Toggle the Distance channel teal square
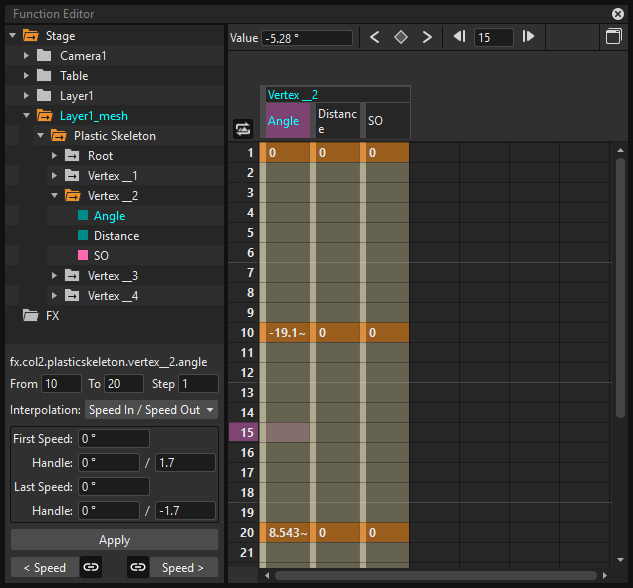This screenshot has height=588, width=633. point(83,235)
